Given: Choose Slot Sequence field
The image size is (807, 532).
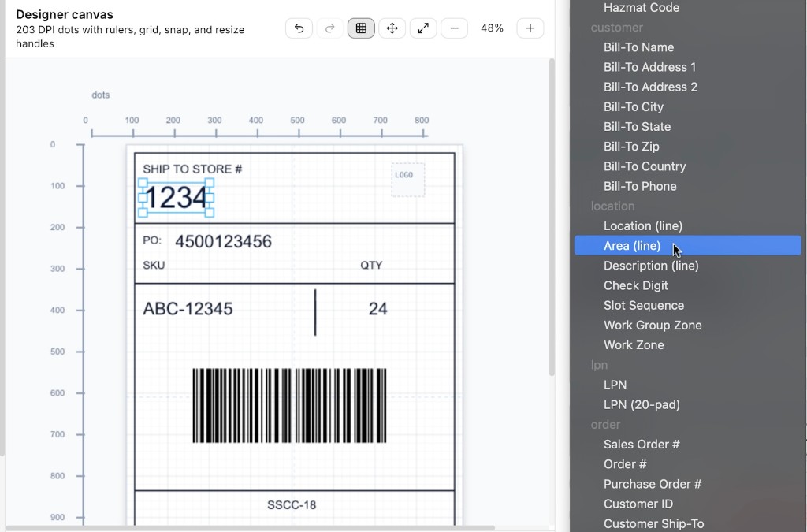Looking at the screenshot, I should [x=687, y=305].
